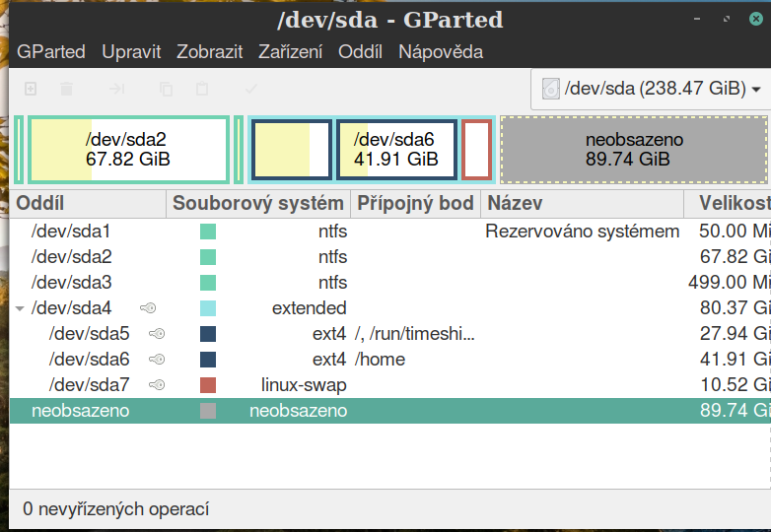
Task: Open the Zařízení menu
Action: coord(290,52)
